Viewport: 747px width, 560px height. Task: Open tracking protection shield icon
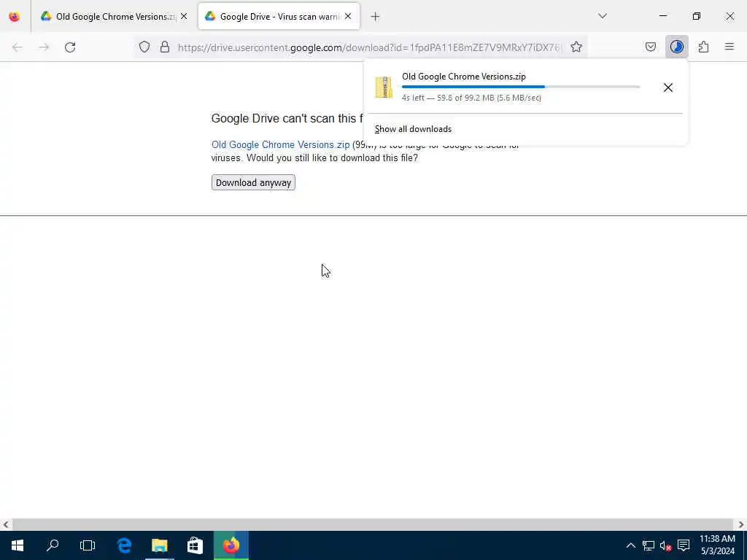[x=144, y=47]
